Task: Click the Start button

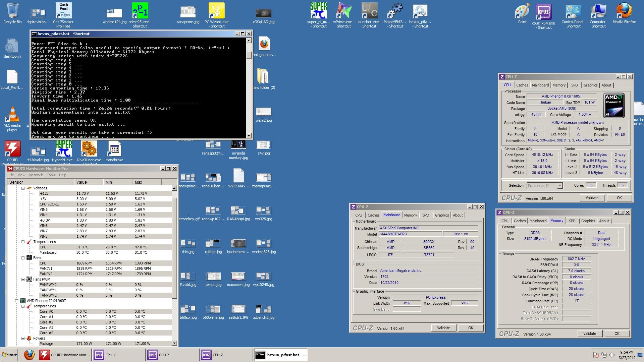Action: click(x=9, y=355)
